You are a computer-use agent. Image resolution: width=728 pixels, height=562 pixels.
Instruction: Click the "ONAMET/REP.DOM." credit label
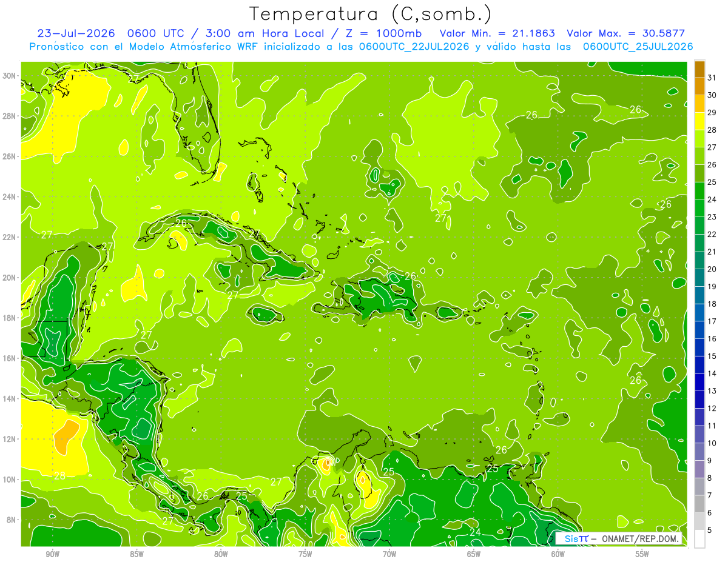641,538
